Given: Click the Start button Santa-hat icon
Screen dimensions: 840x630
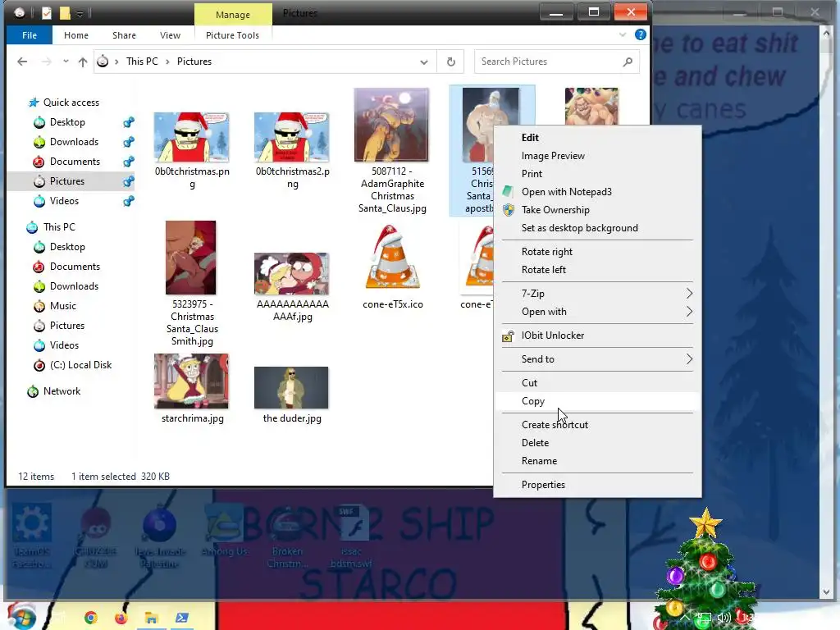Looking at the screenshot, I should 22,616.
